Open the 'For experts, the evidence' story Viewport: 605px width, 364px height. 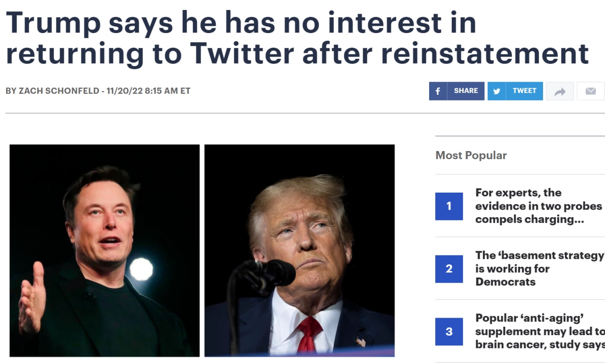(539, 206)
